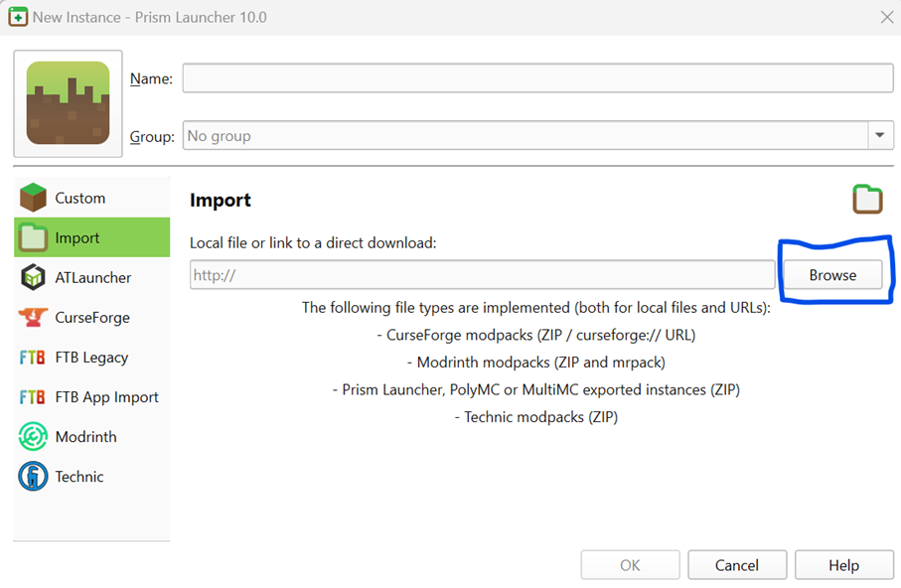Screen dimensions: 901x588
Task: Select the Technic icon
Action: [x=32, y=476]
